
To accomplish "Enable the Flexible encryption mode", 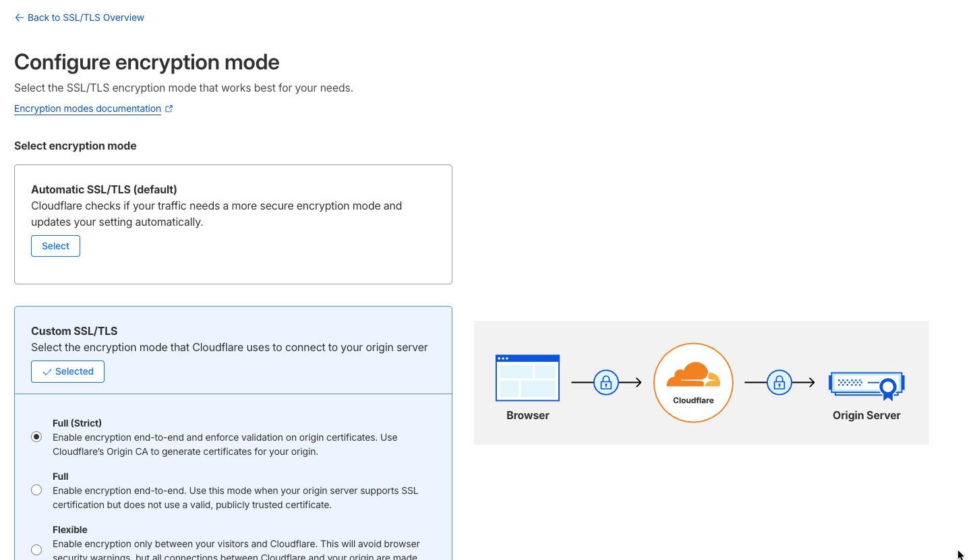I will pos(36,550).
